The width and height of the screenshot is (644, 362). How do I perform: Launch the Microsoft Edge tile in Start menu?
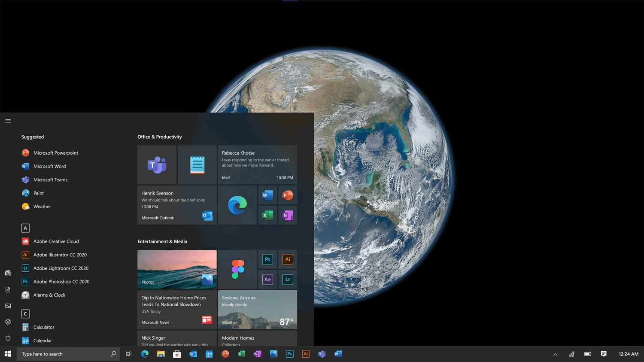point(237,205)
